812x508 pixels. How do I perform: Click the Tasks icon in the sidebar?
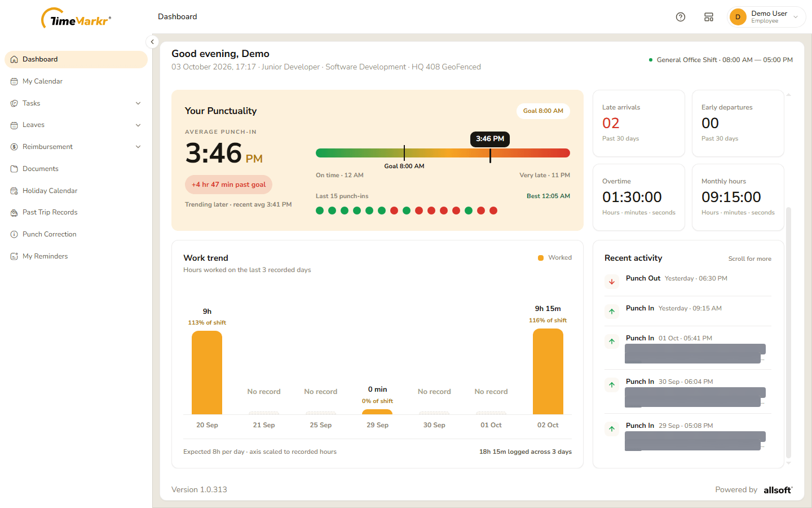[14, 103]
